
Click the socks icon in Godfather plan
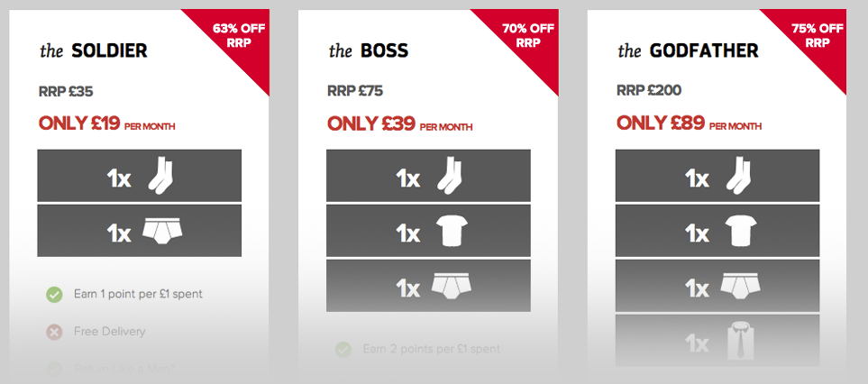pyautogui.click(x=737, y=177)
